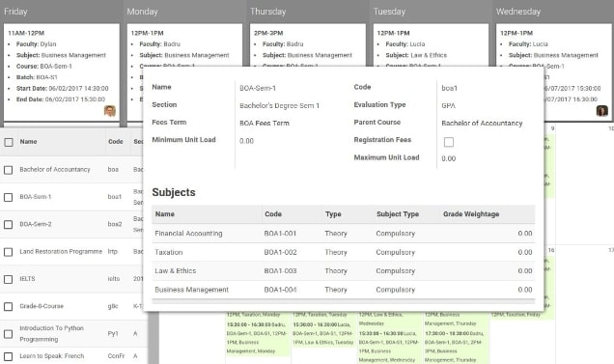
Task: Open the Thursday timetable column header
Action: 267,12
